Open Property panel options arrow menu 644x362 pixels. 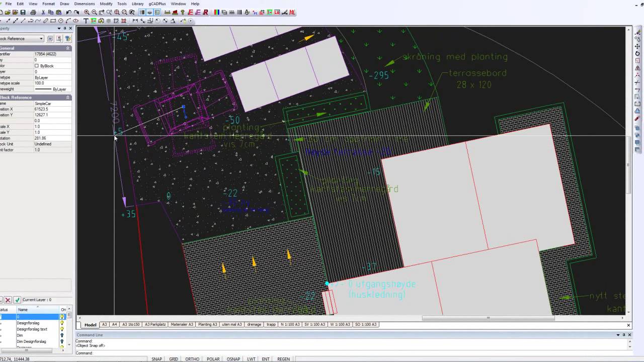59,29
